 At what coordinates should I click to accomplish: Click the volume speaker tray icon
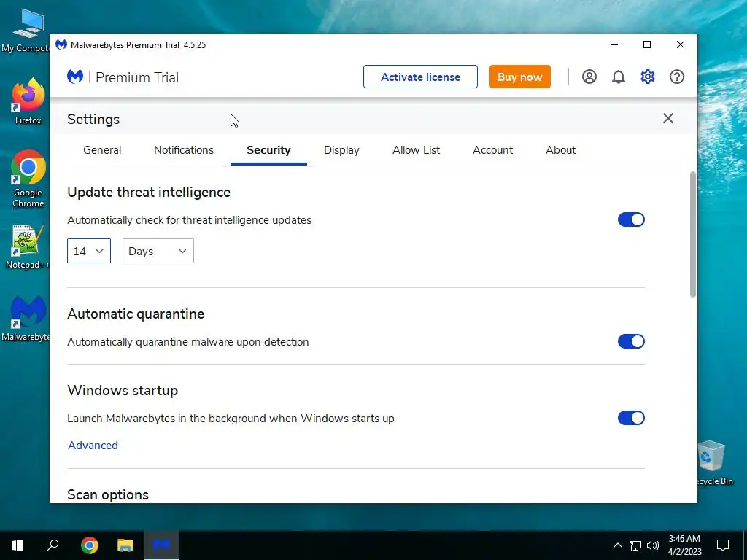653,545
